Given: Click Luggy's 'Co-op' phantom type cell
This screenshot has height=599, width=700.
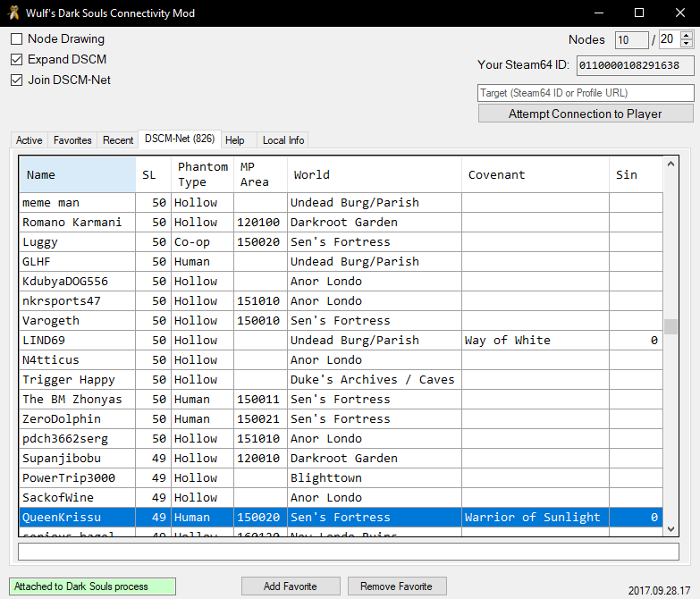Looking at the screenshot, I should click(x=202, y=242).
